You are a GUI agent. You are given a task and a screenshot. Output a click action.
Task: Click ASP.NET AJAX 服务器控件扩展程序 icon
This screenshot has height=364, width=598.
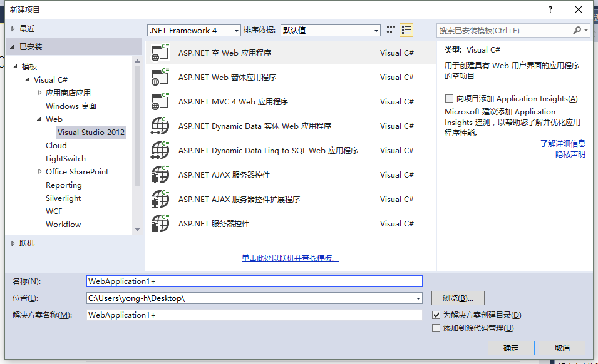tap(160, 199)
